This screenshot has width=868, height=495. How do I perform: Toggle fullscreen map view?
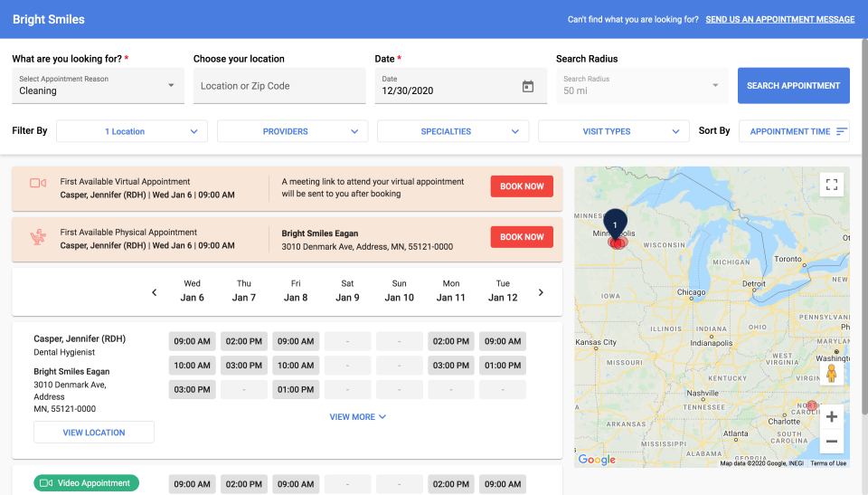coord(832,185)
